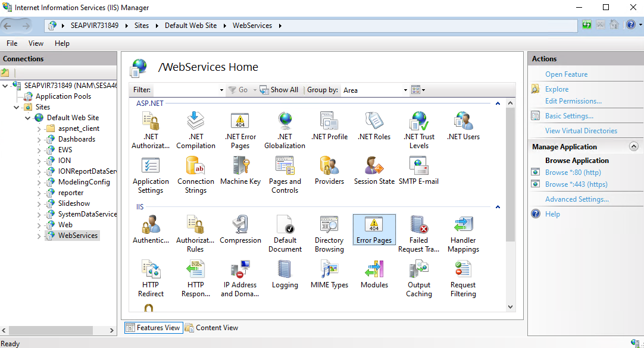This screenshot has height=348, width=644.
Task: Open the View menu
Action: coord(36,43)
